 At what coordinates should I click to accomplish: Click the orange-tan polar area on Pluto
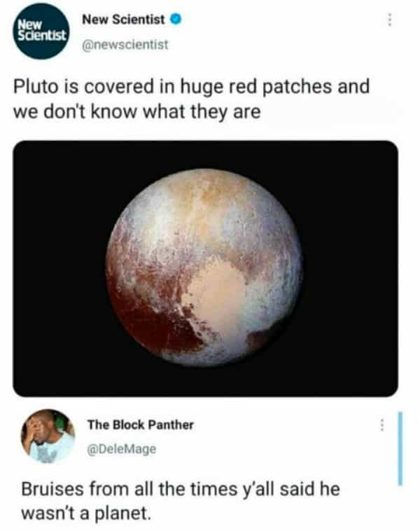[x=210, y=191]
